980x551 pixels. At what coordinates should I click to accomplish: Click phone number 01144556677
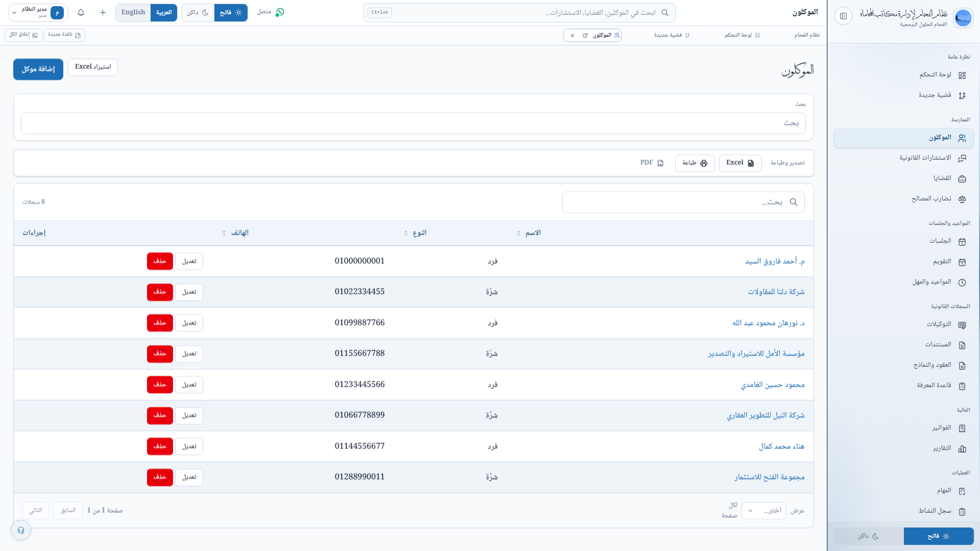[x=360, y=446]
